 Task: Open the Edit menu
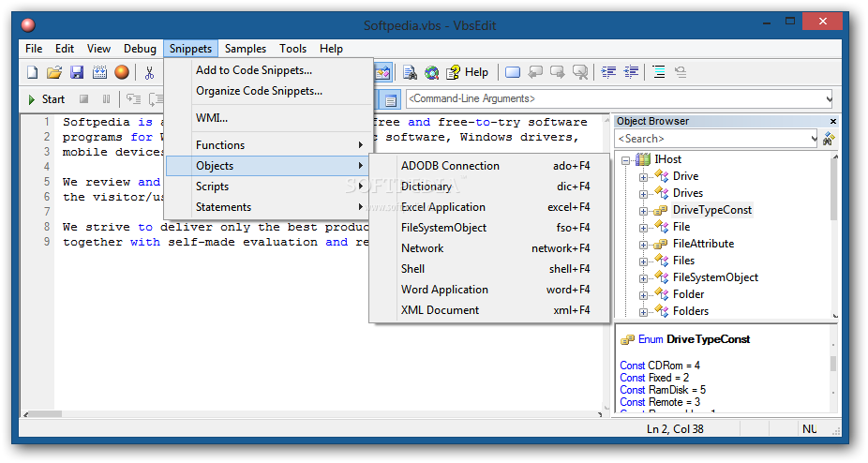tap(65, 49)
